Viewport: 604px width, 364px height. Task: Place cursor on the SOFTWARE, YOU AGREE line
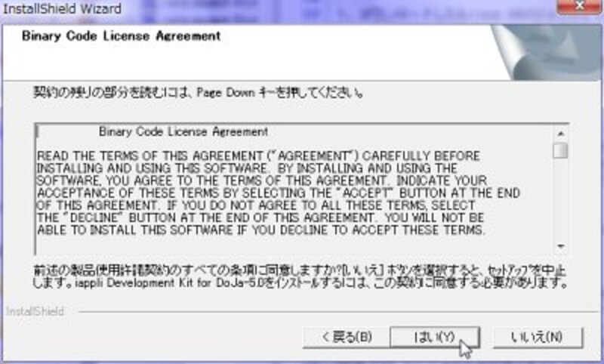[262, 180]
